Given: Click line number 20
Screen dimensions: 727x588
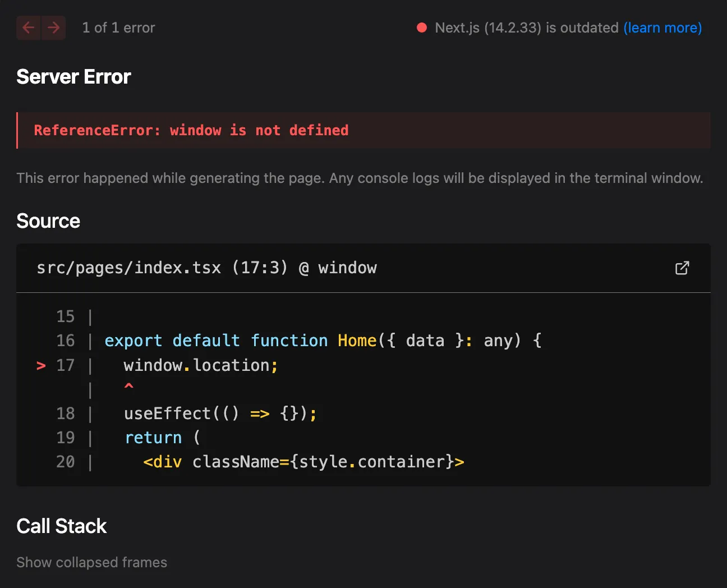Looking at the screenshot, I should (x=66, y=462).
